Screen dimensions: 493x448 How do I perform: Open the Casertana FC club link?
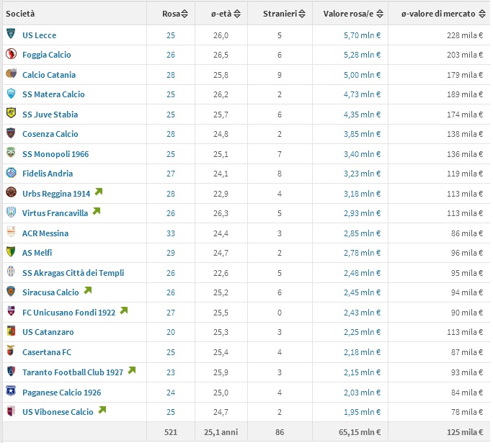[x=47, y=352]
